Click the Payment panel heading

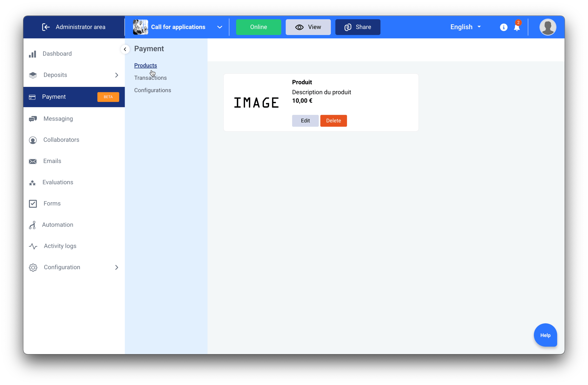[x=149, y=49]
